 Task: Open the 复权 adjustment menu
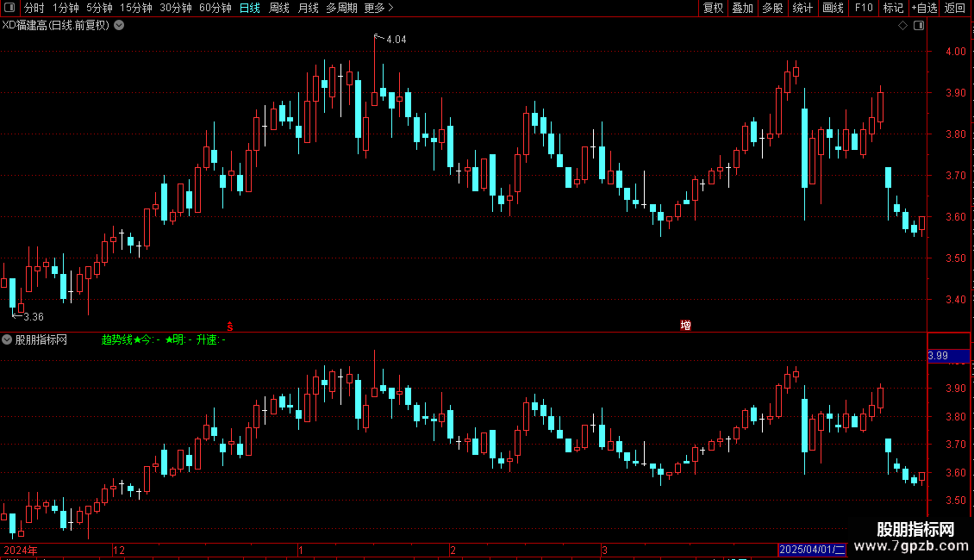pyautogui.click(x=713, y=8)
